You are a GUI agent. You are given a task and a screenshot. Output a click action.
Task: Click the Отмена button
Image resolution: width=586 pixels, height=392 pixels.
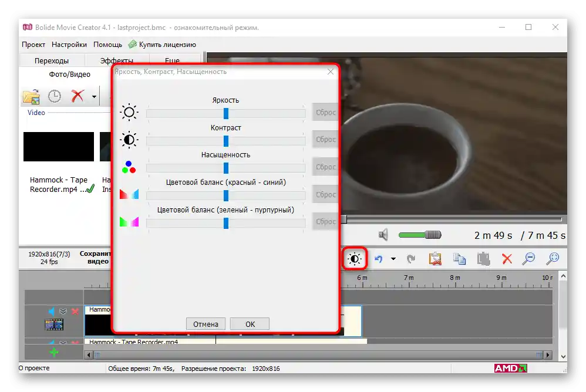(x=206, y=324)
